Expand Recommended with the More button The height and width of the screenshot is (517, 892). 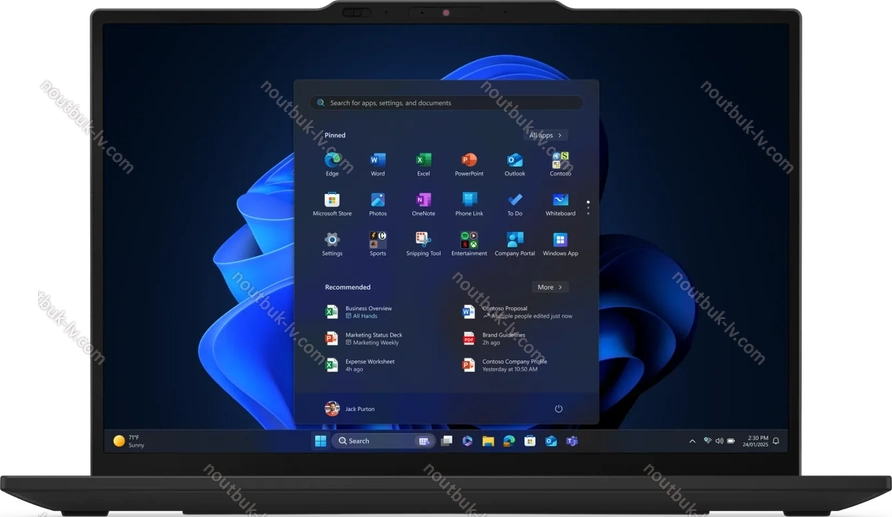point(549,287)
